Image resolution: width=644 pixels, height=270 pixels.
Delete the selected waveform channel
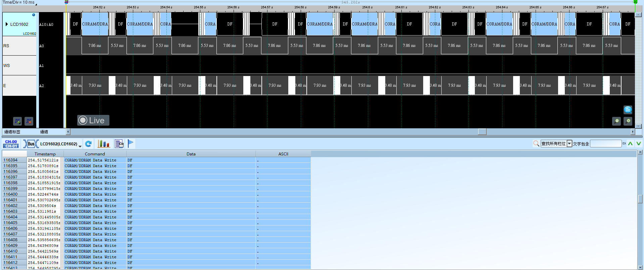click(x=29, y=121)
